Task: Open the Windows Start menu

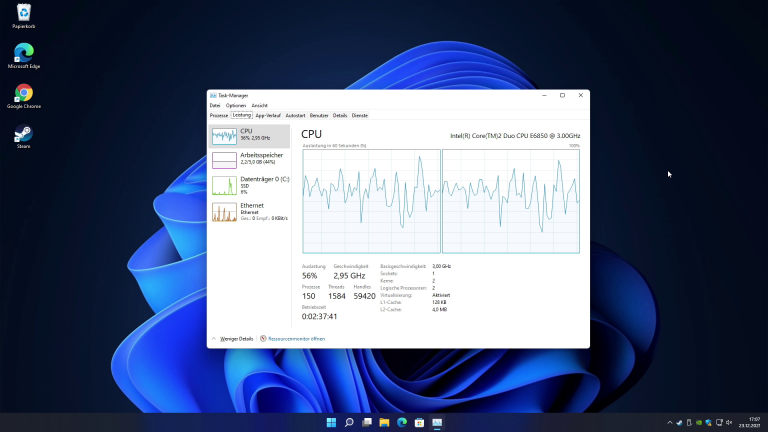Action: tap(331, 423)
